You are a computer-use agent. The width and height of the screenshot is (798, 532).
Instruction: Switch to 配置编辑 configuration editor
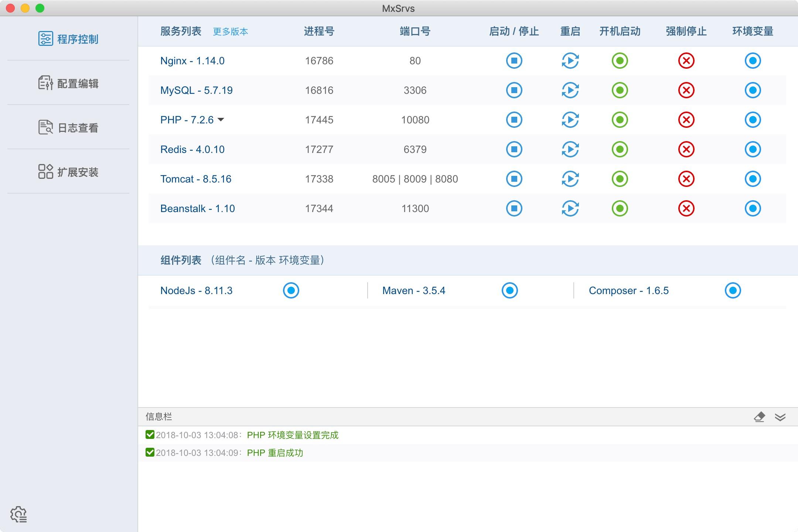pos(69,83)
